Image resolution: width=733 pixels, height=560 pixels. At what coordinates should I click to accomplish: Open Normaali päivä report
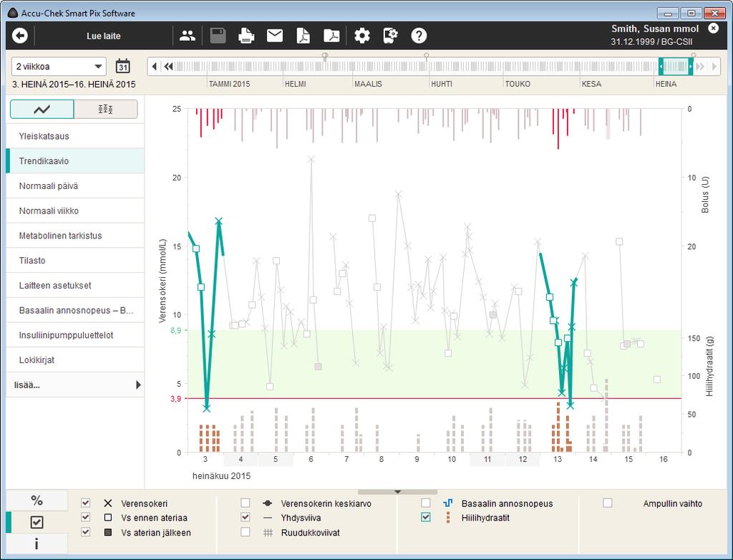pyautogui.click(x=74, y=185)
